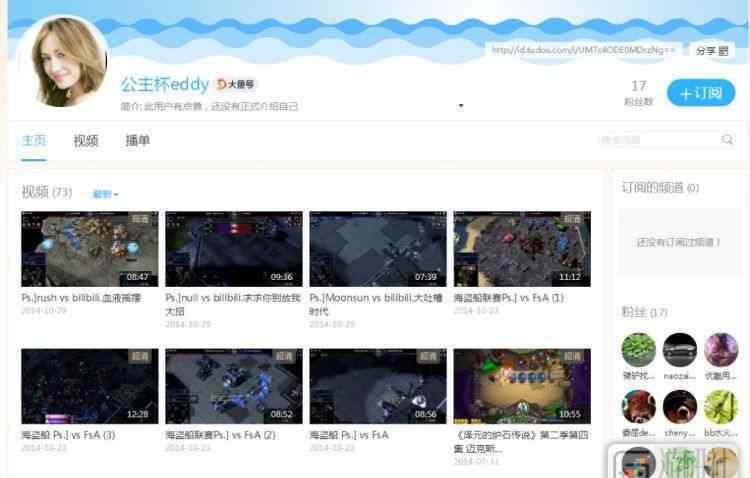Open fan avatar labeled cheny...
Viewport: 750px width, 478px height.
(680, 407)
